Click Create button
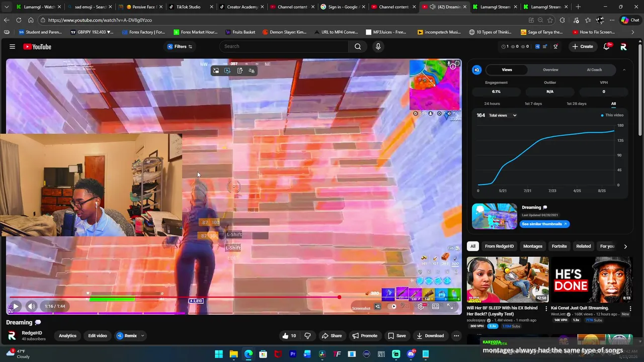644x362 pixels. click(x=582, y=46)
